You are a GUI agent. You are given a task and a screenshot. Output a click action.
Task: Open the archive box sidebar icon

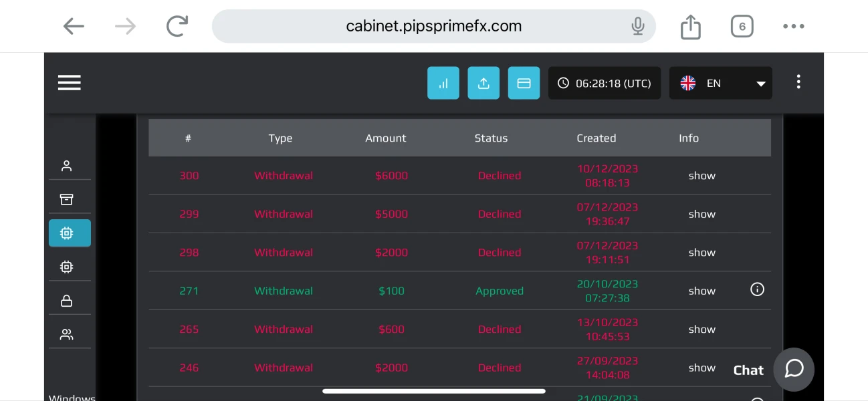pos(66,199)
